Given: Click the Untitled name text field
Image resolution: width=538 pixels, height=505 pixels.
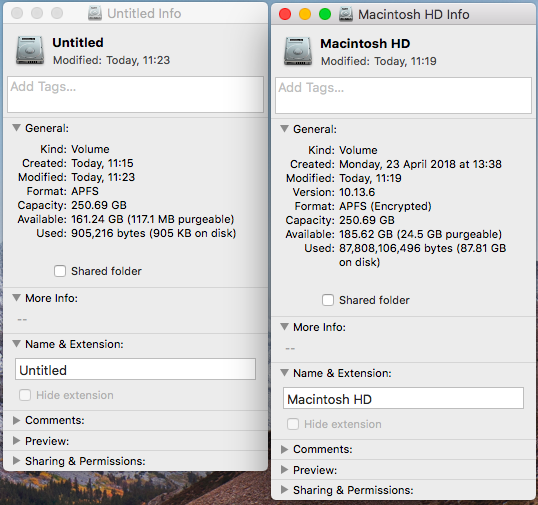Looking at the screenshot, I should (x=135, y=369).
